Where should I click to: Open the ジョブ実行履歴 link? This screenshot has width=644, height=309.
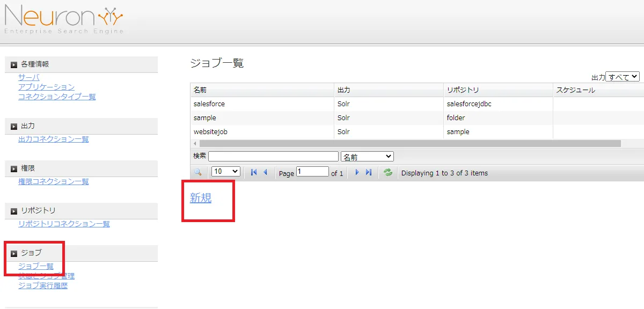[x=43, y=285]
